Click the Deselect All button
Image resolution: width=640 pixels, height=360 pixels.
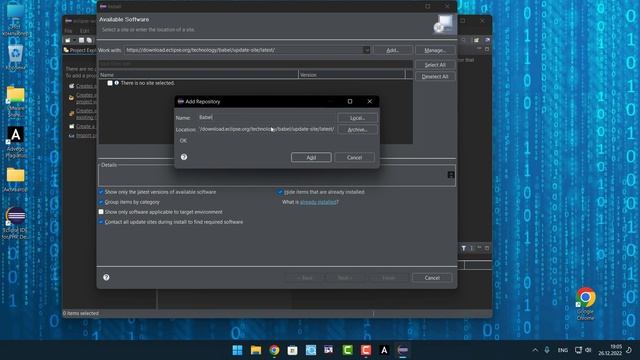[435, 76]
